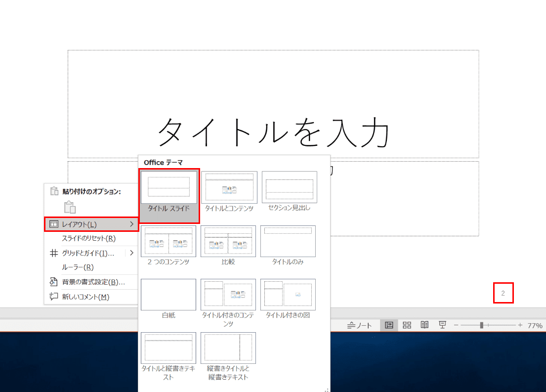This screenshot has width=546, height=392.
Task: Click the zoom in plus button
Action: pyautogui.click(x=520, y=325)
